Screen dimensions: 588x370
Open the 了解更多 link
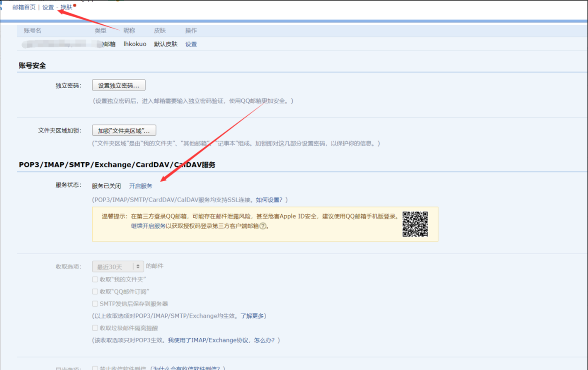252,316
